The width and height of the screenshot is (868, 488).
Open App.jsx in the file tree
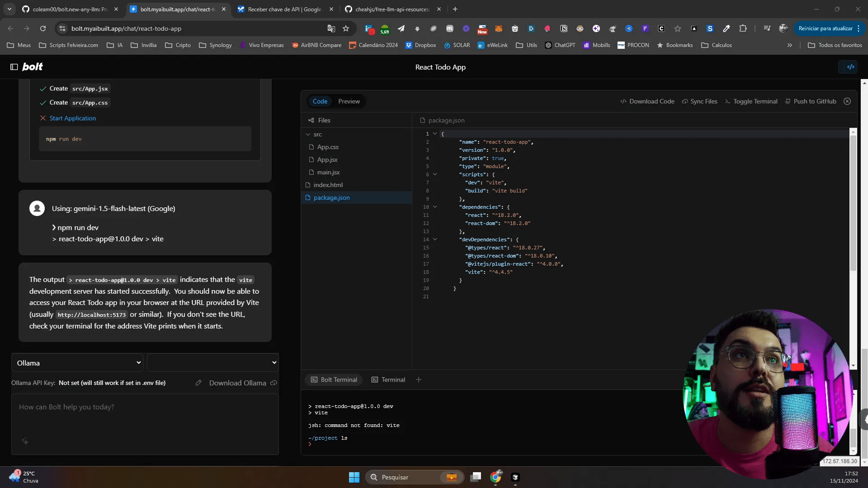[x=327, y=160]
